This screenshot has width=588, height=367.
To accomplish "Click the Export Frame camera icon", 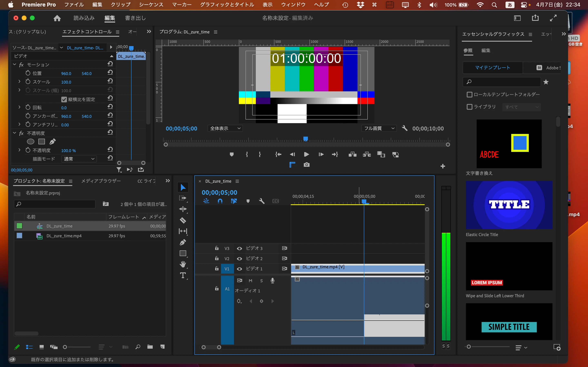I will pos(306,165).
